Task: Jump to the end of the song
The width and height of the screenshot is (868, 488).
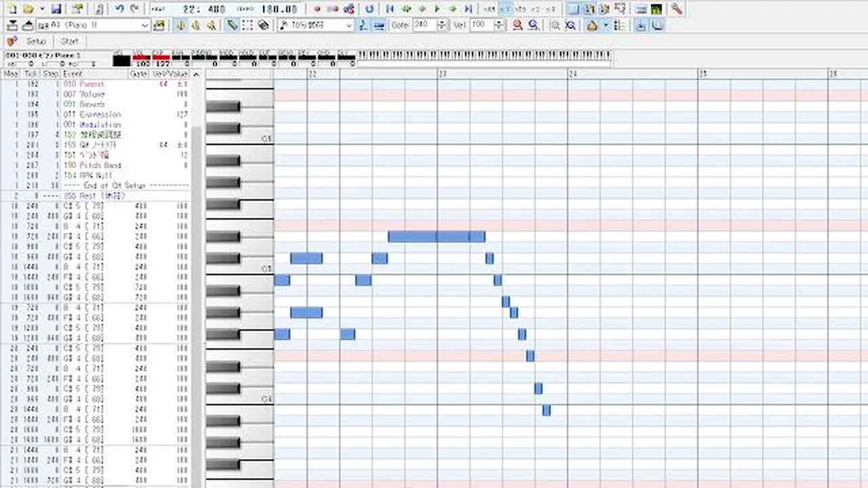Action: pyautogui.click(x=468, y=9)
